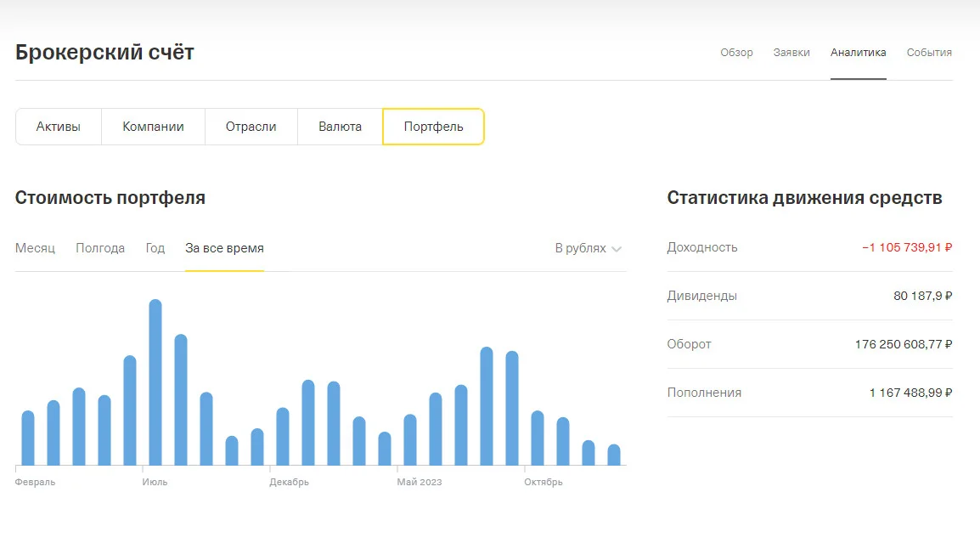
Task: Click the 80 187,9 ₽ dividends value
Action: point(922,296)
